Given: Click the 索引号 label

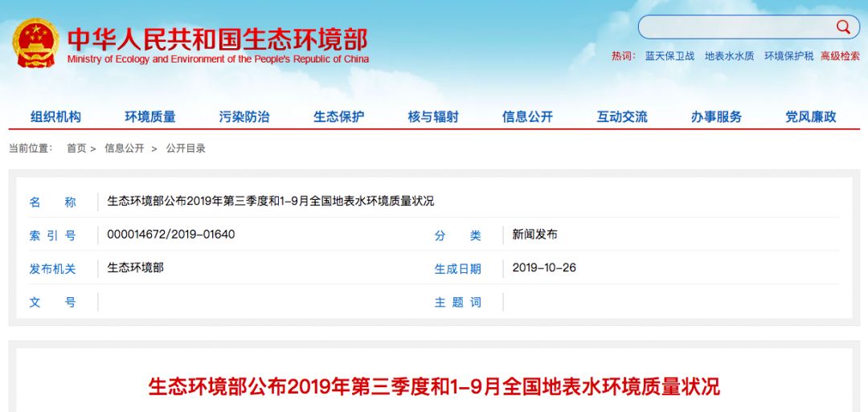Looking at the screenshot, I should pyautogui.click(x=52, y=235).
